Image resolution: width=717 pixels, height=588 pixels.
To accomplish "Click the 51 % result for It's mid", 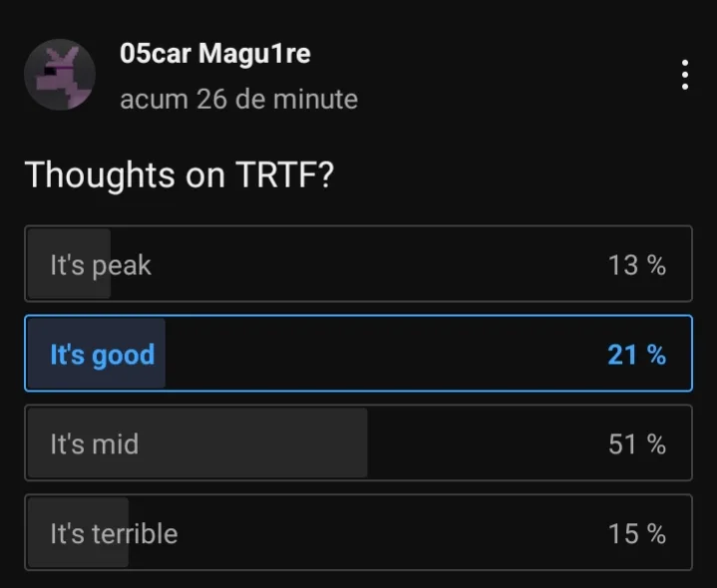I will pyautogui.click(x=637, y=444).
